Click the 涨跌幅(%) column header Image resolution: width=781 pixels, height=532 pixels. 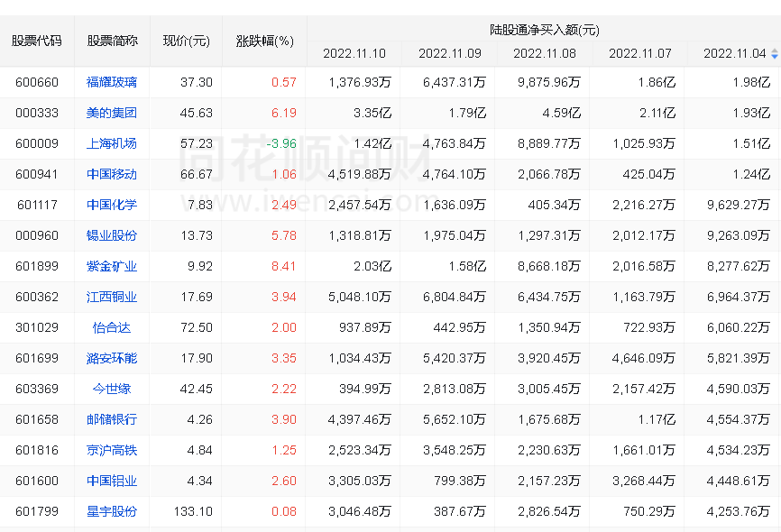pyautogui.click(x=264, y=41)
